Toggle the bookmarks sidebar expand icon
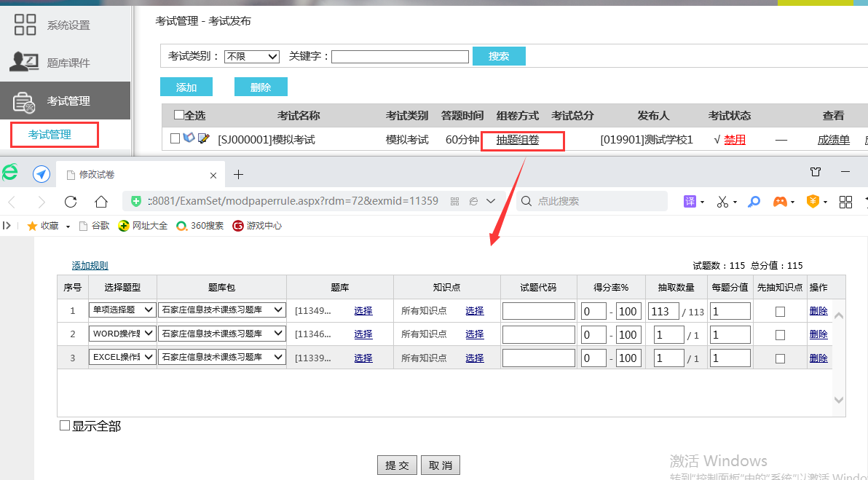868x480 pixels. (7, 225)
